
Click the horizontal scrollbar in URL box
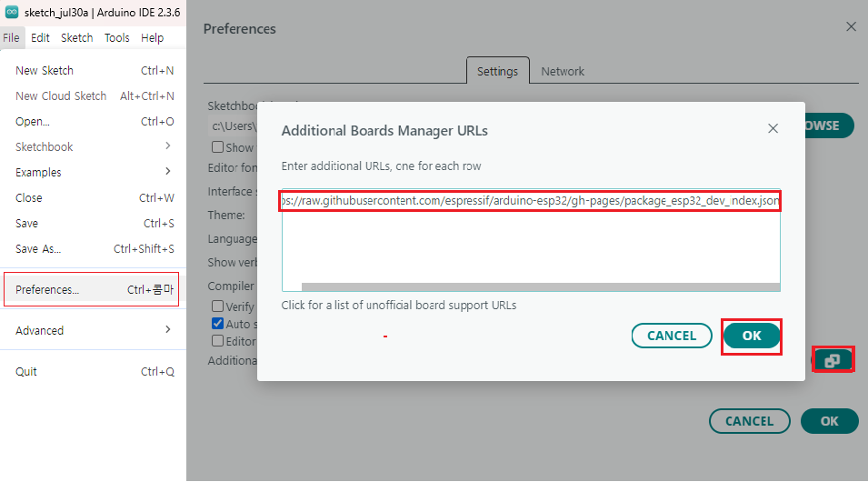pos(540,287)
